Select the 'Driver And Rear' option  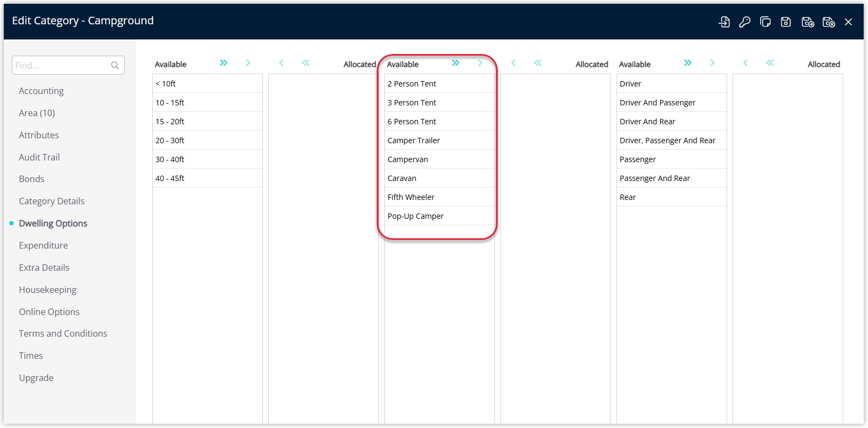tap(672, 122)
